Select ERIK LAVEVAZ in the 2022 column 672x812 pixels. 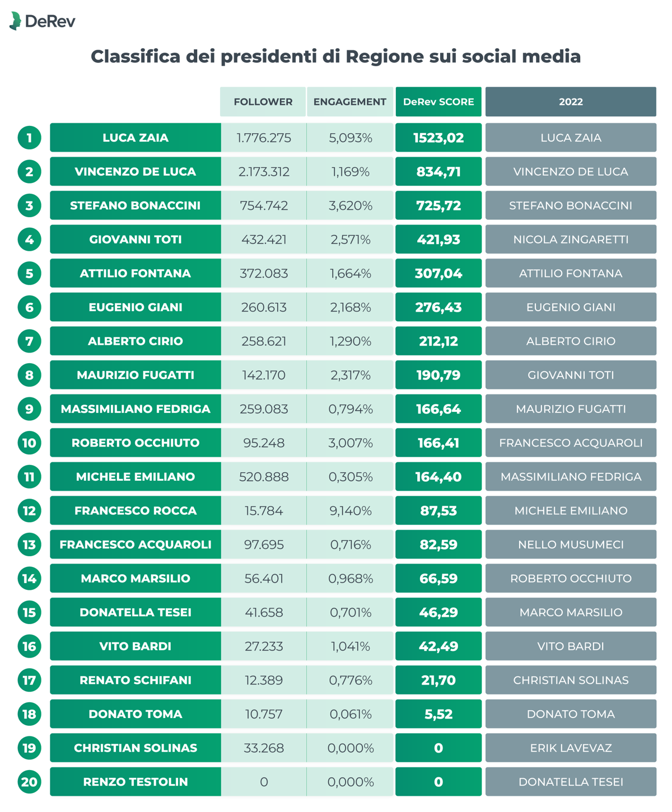571,748
